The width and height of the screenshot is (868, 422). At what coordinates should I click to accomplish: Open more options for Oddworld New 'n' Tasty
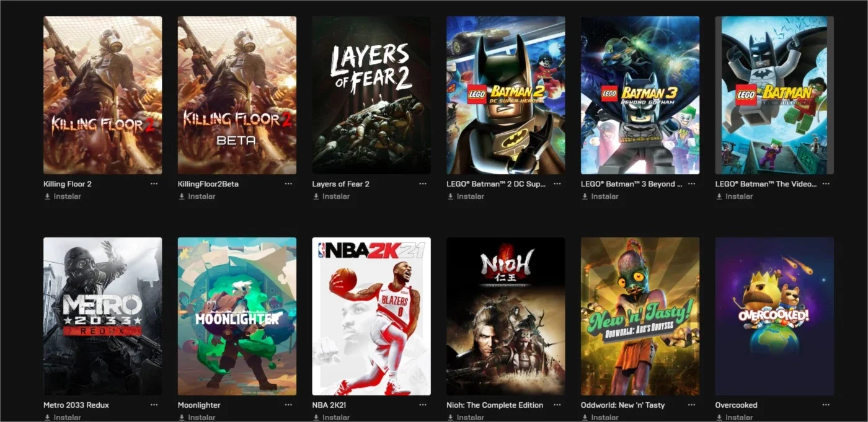click(691, 405)
